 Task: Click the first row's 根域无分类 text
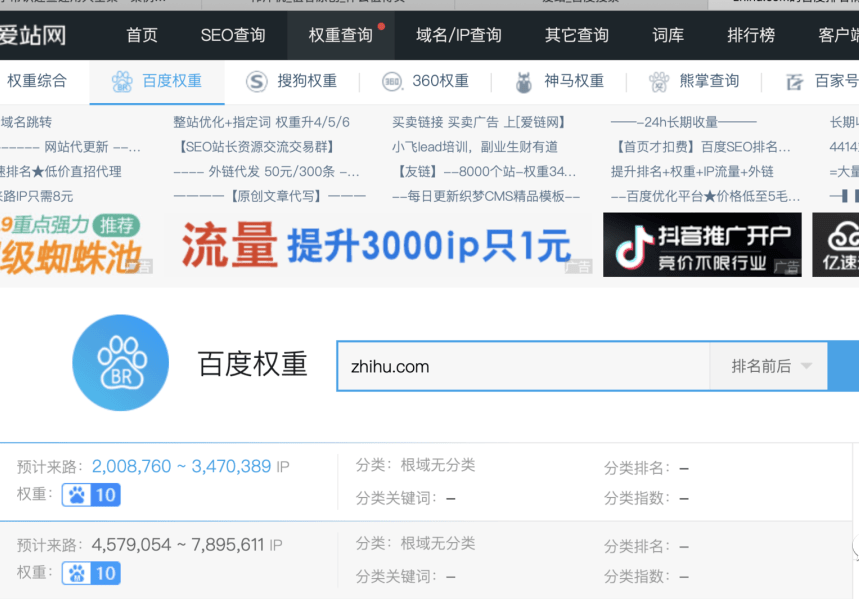[x=438, y=465]
